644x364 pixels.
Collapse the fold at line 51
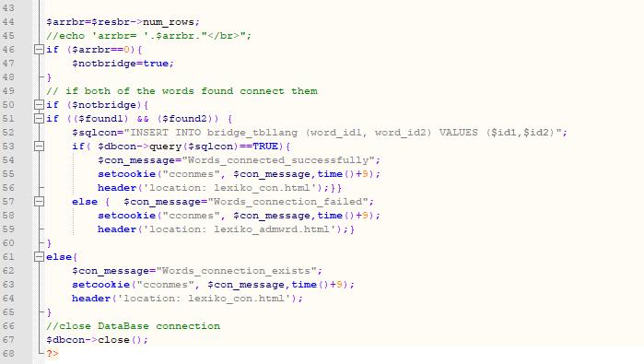tap(39, 119)
